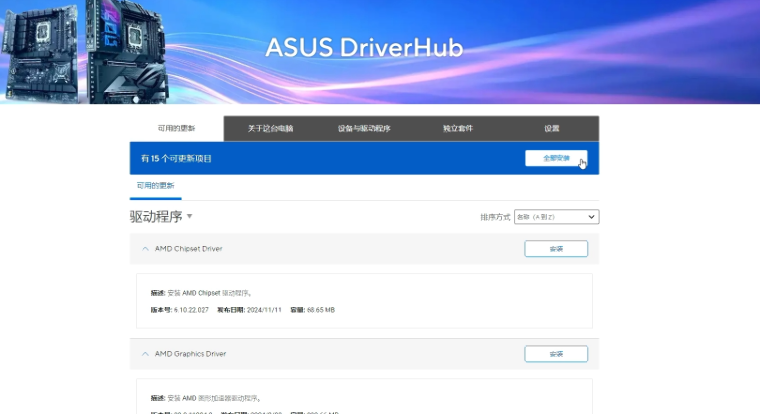Click the AMD Graphics Driver title text

(x=190, y=354)
